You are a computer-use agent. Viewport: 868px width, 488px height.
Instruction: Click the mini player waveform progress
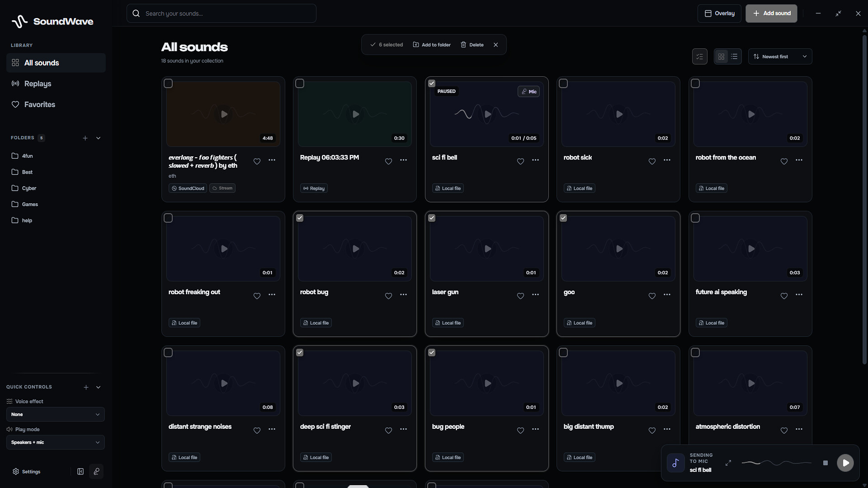point(776,463)
